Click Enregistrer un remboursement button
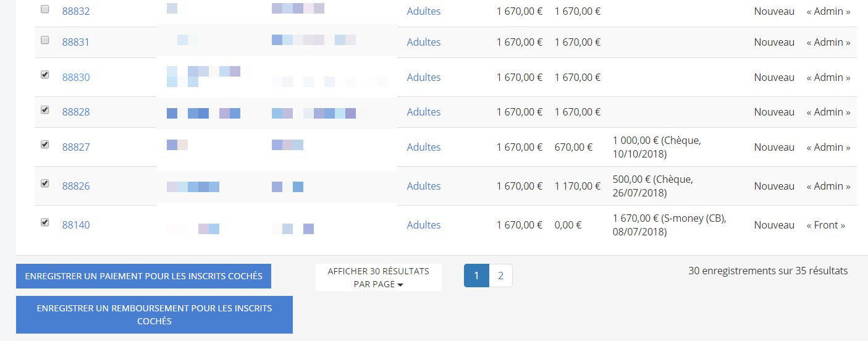This screenshot has height=341, width=868. coord(154,314)
